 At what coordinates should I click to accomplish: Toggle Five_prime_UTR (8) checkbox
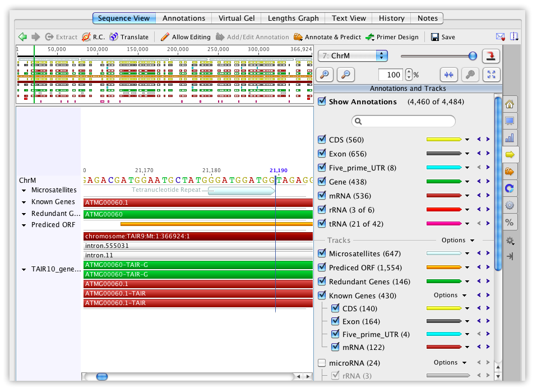point(322,167)
